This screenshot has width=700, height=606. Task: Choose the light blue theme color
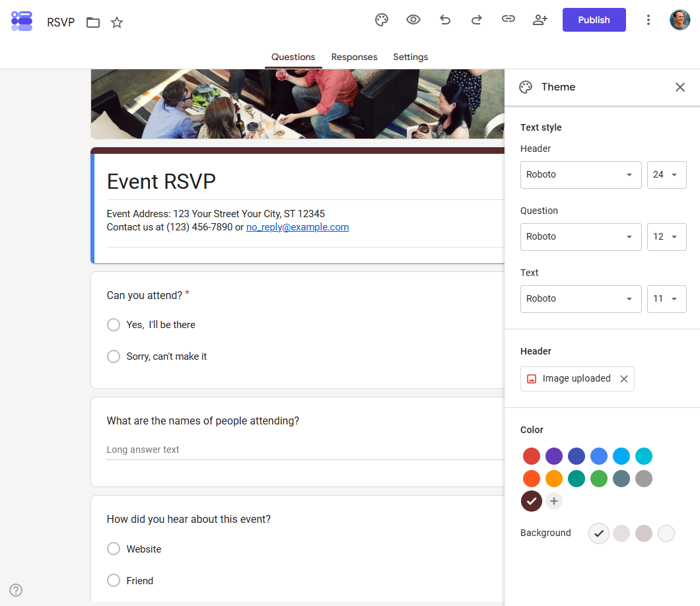click(621, 456)
